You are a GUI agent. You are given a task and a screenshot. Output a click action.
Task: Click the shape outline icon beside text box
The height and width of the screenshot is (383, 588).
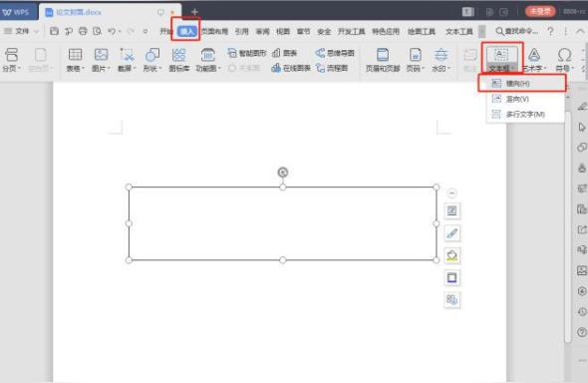[451, 278]
